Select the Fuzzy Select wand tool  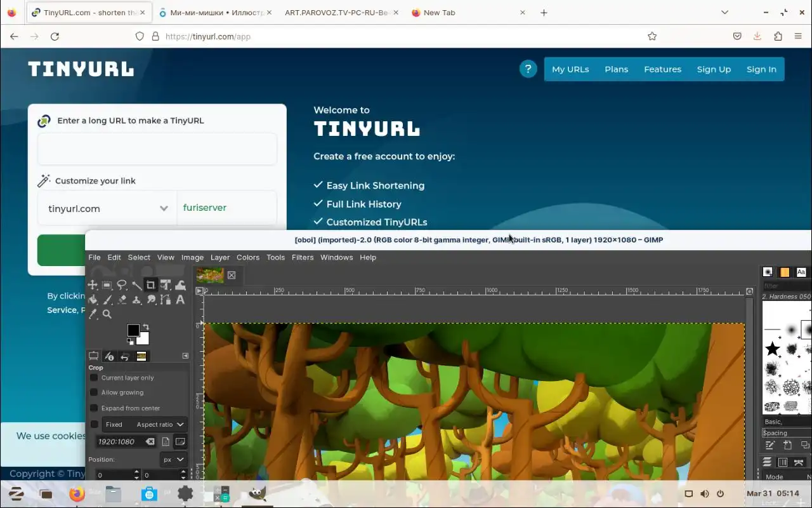(136, 285)
